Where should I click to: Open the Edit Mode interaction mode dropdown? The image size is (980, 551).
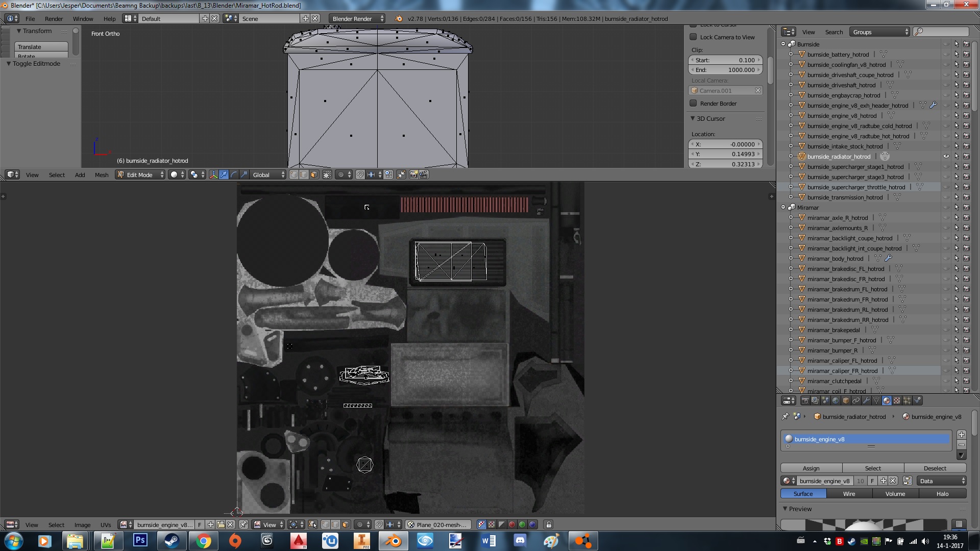[x=140, y=174]
